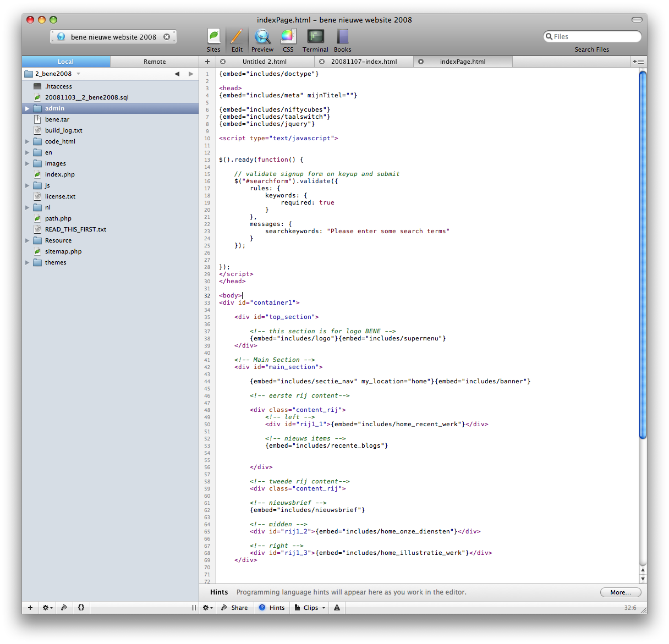Switch to the Local tab
Image resolution: width=669 pixels, height=644 pixels.
point(66,62)
